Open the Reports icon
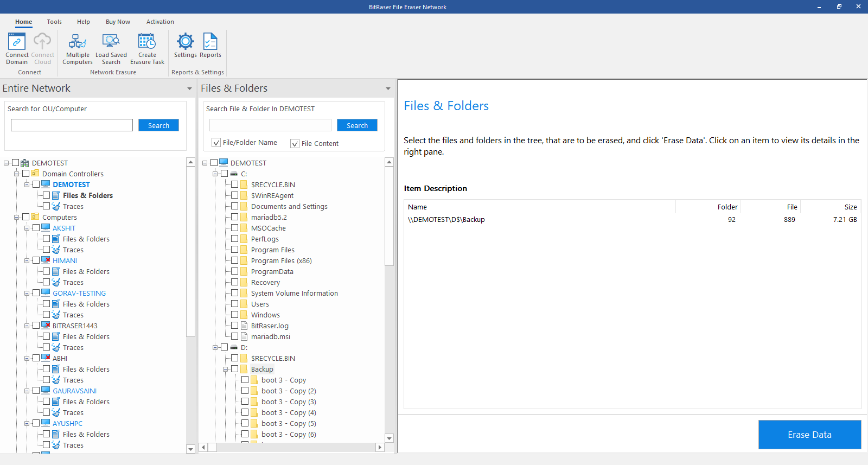Screen dimensions: 868x465 pos(210,41)
